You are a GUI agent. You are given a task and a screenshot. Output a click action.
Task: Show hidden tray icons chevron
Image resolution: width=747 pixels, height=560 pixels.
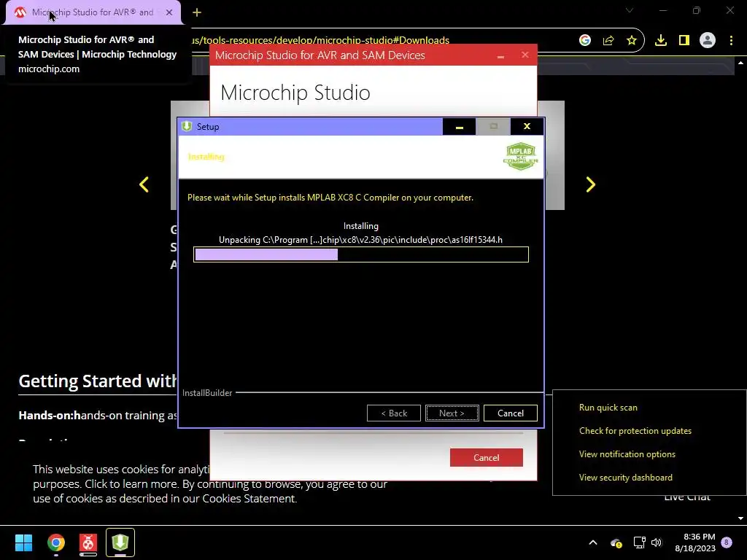click(593, 542)
